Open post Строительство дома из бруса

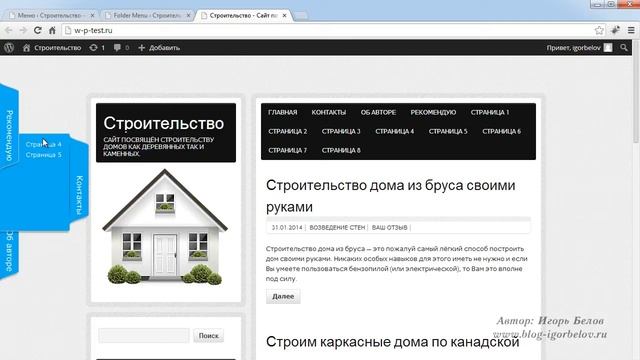[390, 196]
